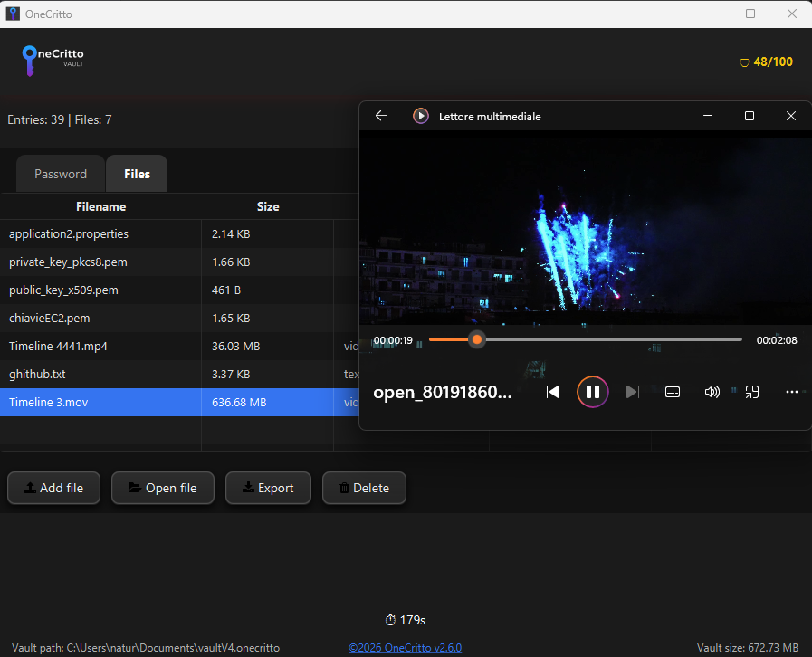Open the OneCritto v2.6.0 link
Image resolution: width=812 pixels, height=657 pixels.
406,648
